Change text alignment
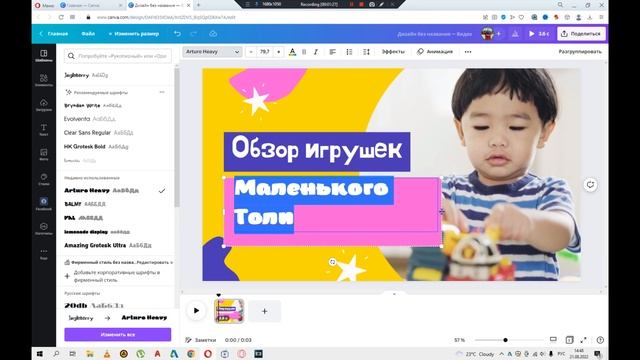The image size is (640, 360). pos(333,52)
